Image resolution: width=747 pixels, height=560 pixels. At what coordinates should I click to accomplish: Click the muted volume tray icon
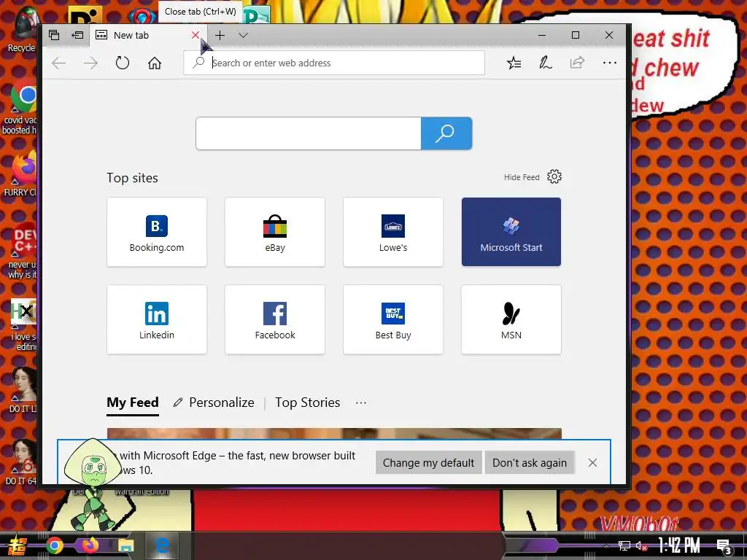click(642, 545)
